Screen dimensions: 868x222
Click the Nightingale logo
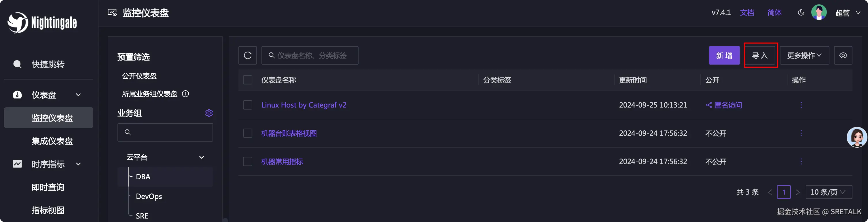click(41, 22)
